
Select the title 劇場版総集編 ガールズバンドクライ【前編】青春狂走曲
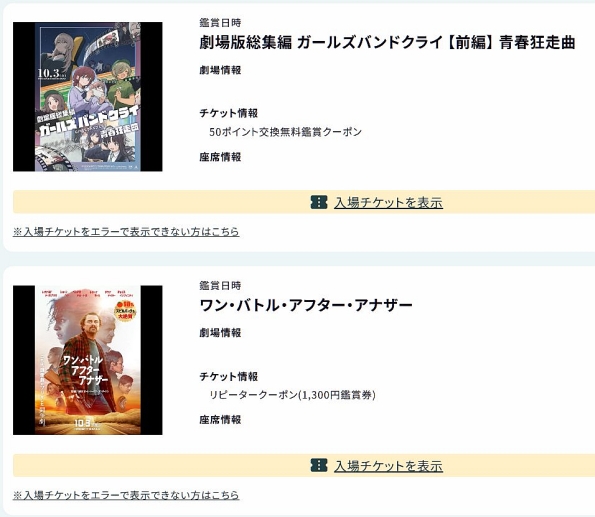(387, 42)
